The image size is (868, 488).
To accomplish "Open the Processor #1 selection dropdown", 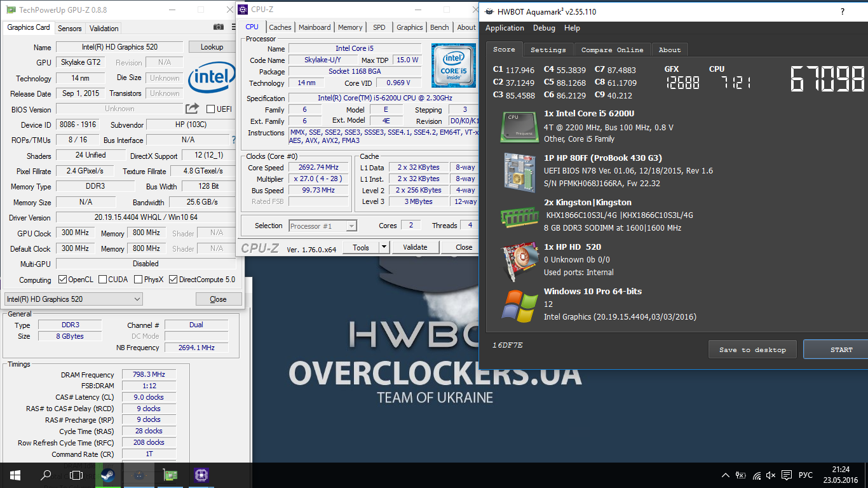I will point(323,226).
